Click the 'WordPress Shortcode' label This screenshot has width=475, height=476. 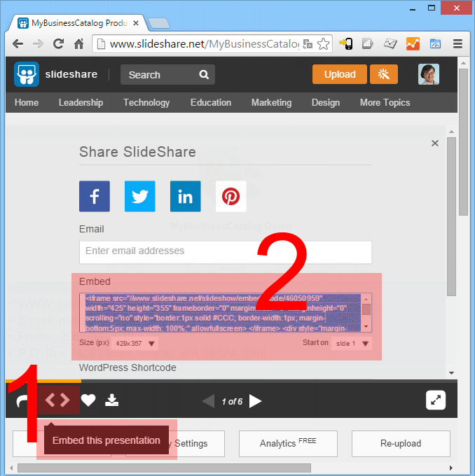coord(128,367)
